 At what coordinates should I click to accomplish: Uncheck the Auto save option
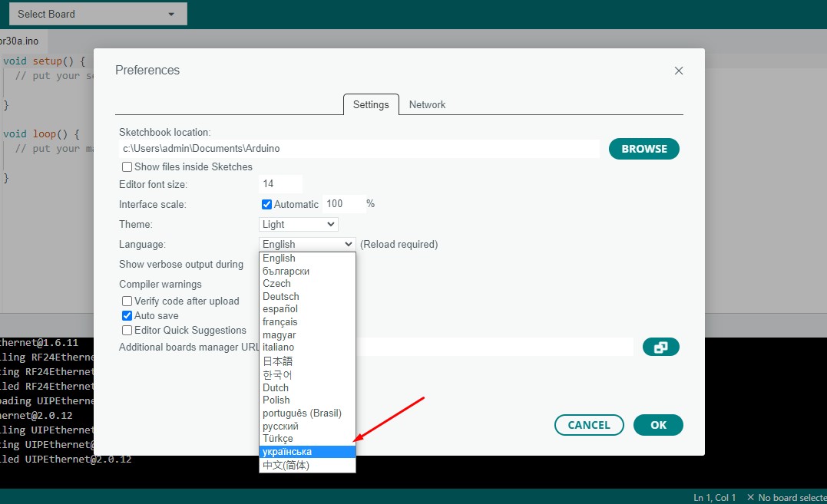coord(127,316)
